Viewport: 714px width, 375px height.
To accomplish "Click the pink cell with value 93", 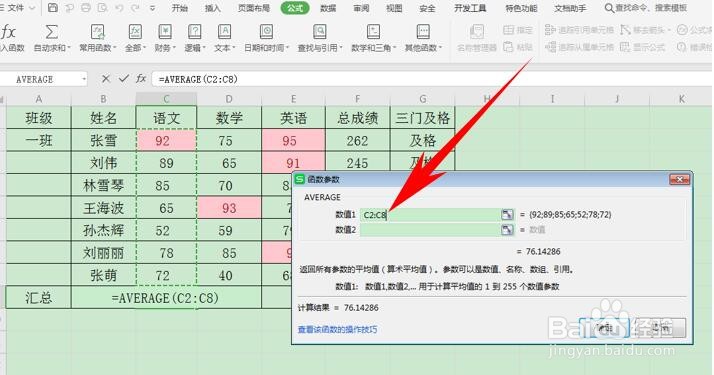I will point(229,208).
